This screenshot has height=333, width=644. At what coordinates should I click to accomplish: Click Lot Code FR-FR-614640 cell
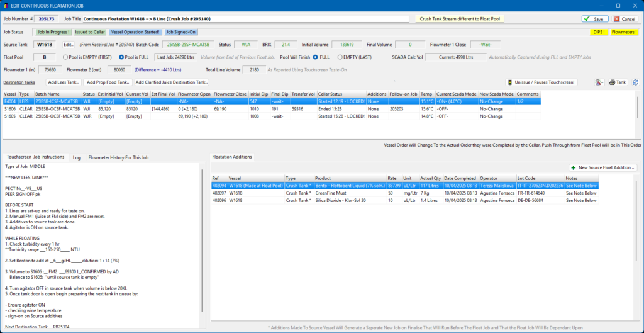540,193
